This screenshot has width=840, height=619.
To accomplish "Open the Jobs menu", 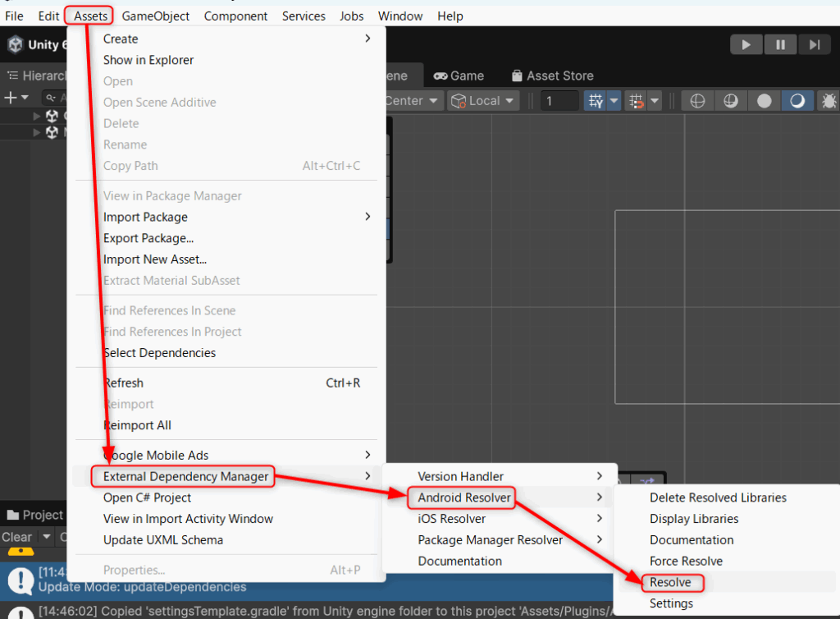I will 351,16.
